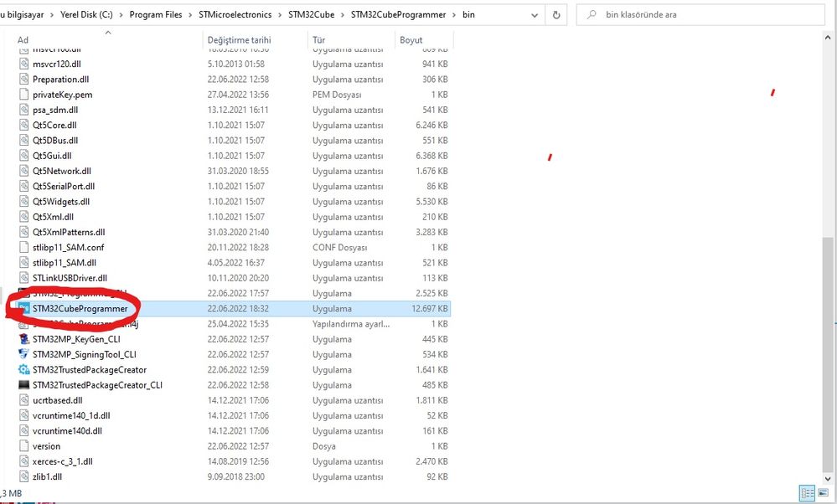Viewport: 837px width, 504px height.
Task: Expand chevron after 'Program Files' breadcrumb
Action: [190, 15]
